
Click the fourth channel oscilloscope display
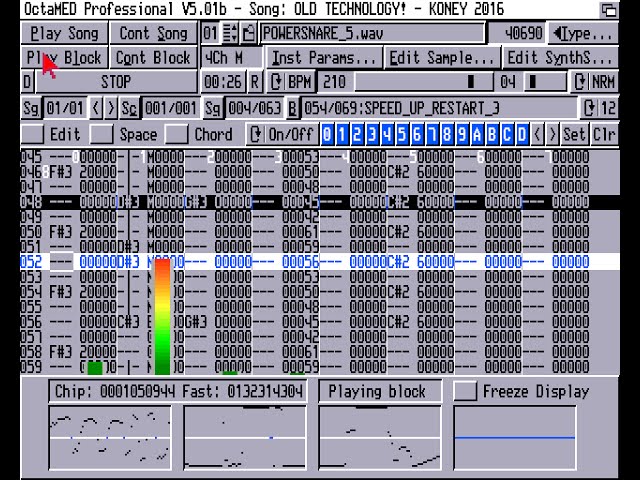coord(515,438)
